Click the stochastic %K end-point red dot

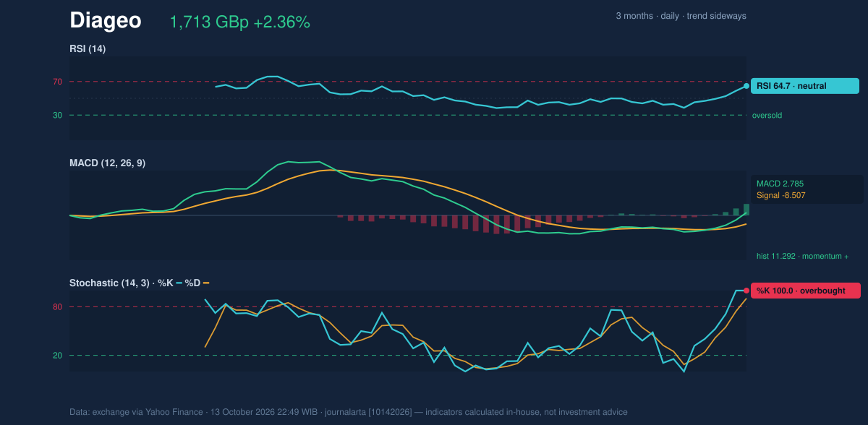coord(746,291)
